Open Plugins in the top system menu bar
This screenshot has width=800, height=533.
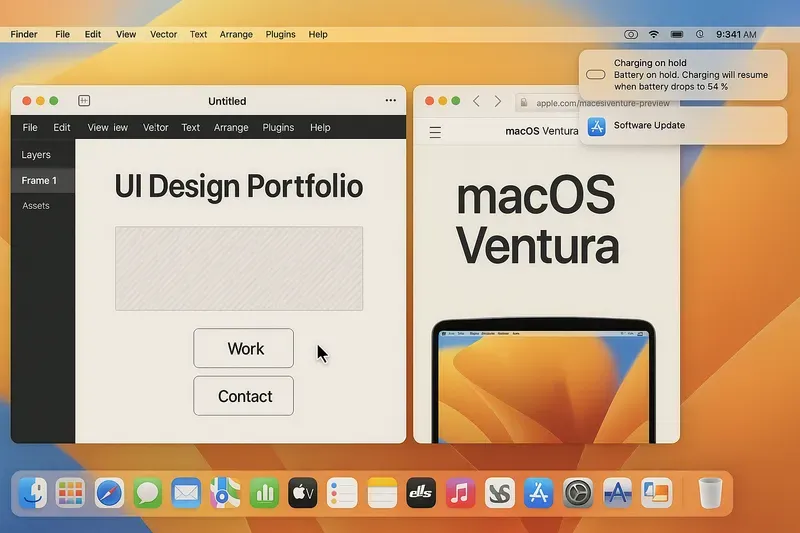(281, 34)
